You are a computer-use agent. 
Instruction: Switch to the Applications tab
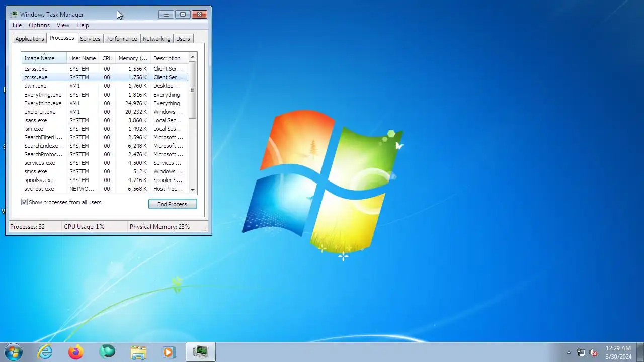click(30, 39)
